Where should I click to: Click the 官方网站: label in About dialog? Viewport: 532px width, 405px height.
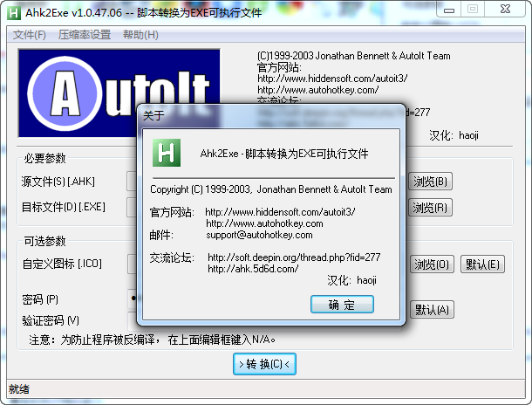coord(172,212)
